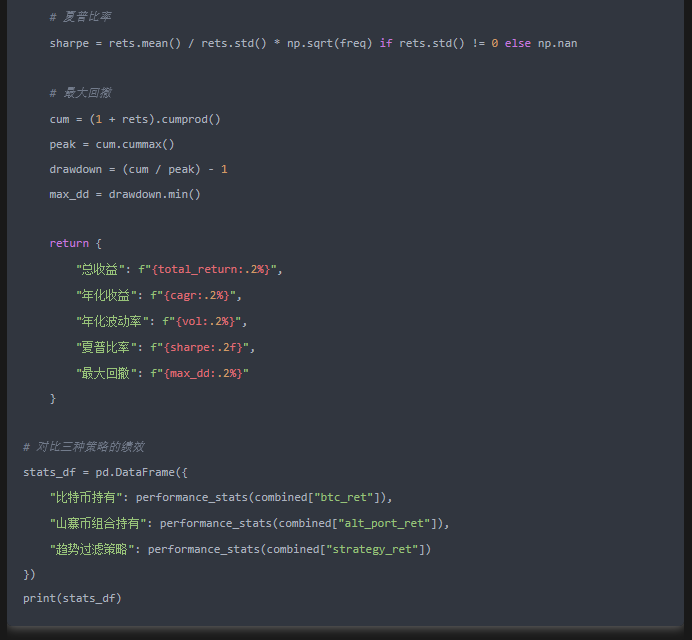Click the line starting 'sharpe = rets.mean()'

[313, 43]
